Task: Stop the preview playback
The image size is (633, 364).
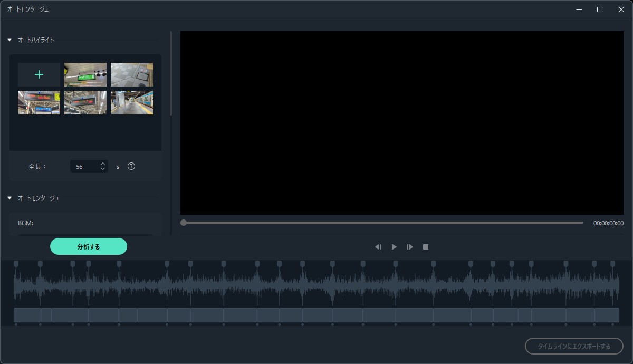Action: [426, 247]
